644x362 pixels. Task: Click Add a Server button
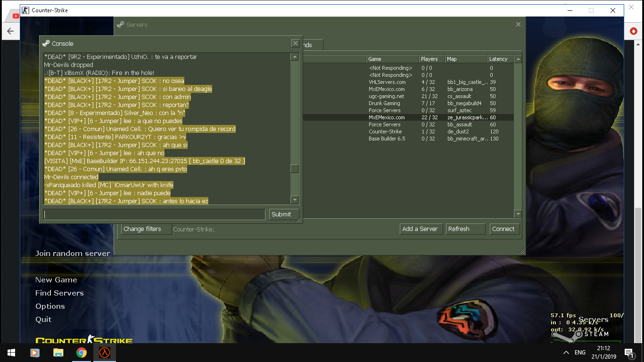tap(421, 229)
